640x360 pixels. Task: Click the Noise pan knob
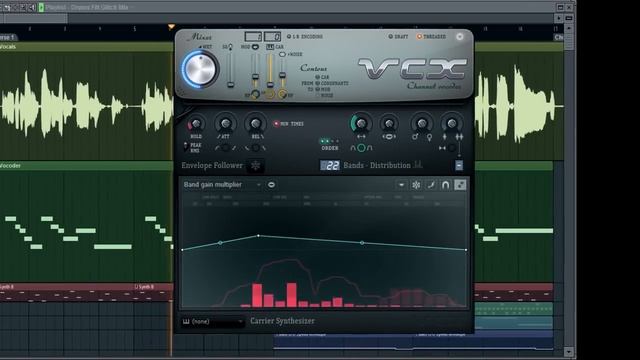coord(282,95)
